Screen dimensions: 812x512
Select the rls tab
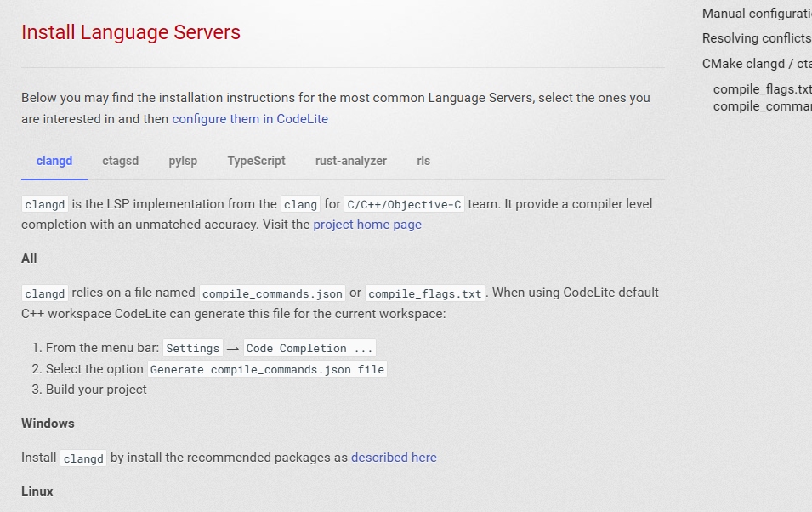click(x=423, y=161)
